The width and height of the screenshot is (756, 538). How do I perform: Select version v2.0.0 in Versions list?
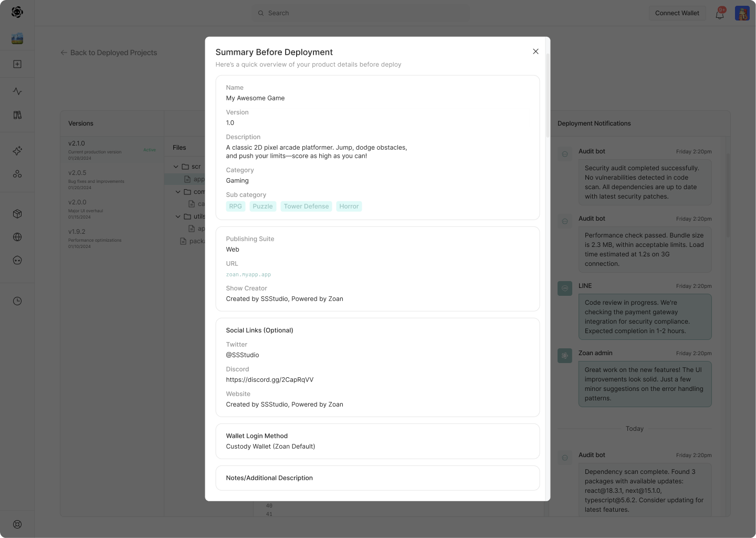coord(112,209)
